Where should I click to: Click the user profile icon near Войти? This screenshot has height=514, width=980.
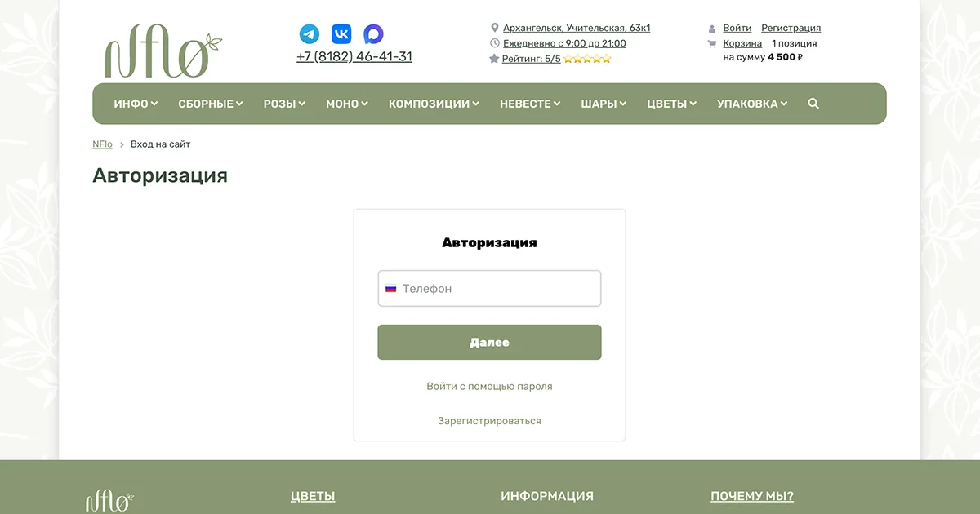[x=712, y=29]
